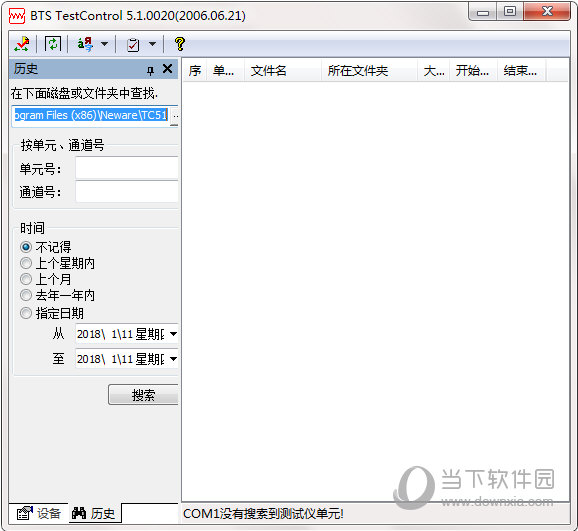Click the 单... column header
Viewport: 578px width, 531px height.
pos(225,70)
